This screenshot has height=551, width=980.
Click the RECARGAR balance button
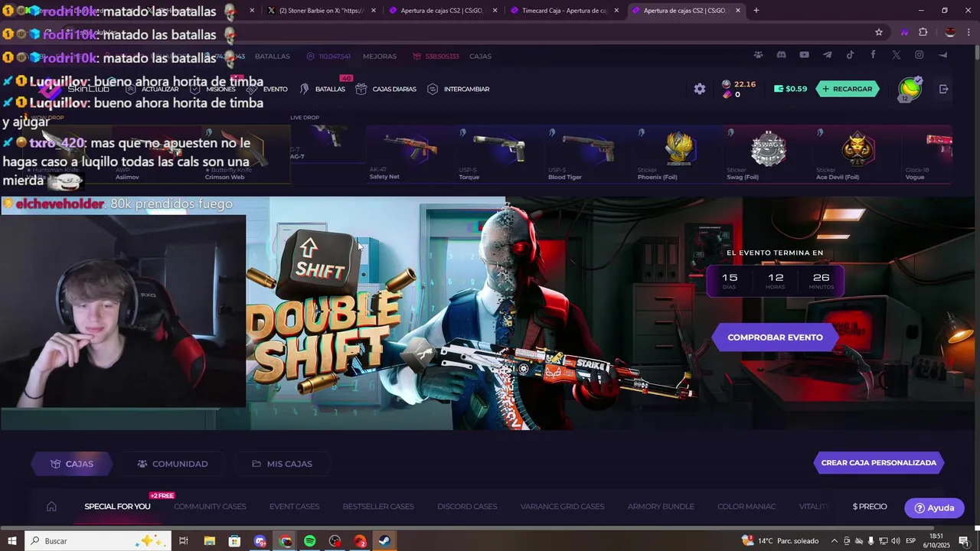(x=848, y=89)
